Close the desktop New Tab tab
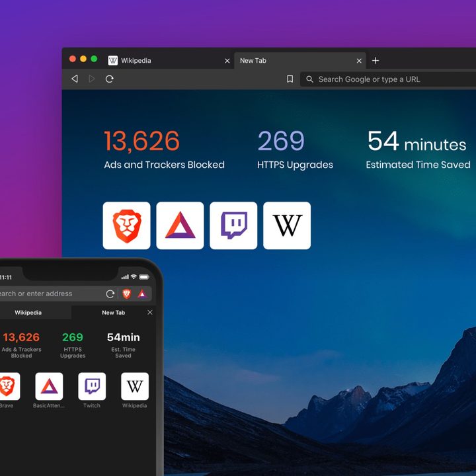This screenshot has width=476, height=476. coord(359,61)
